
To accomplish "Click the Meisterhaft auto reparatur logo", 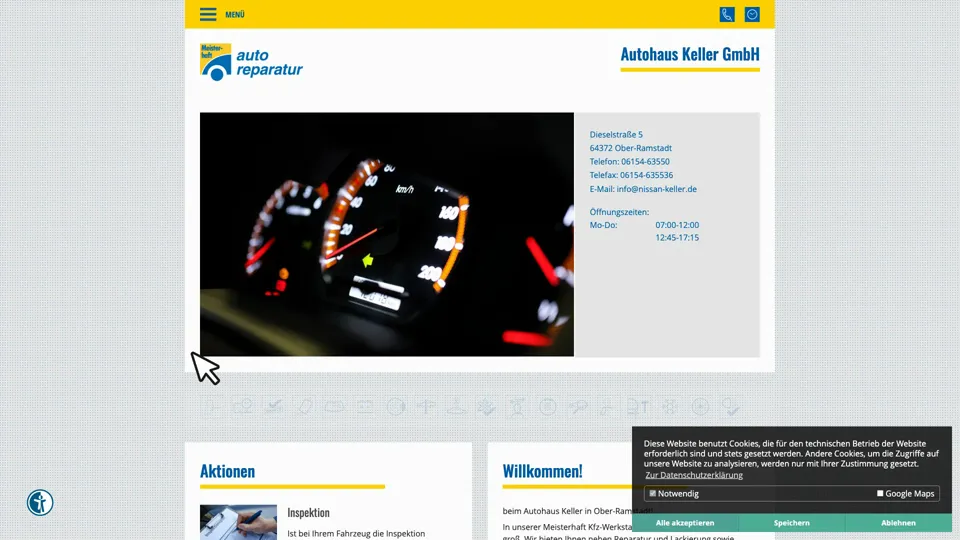I will [251, 62].
